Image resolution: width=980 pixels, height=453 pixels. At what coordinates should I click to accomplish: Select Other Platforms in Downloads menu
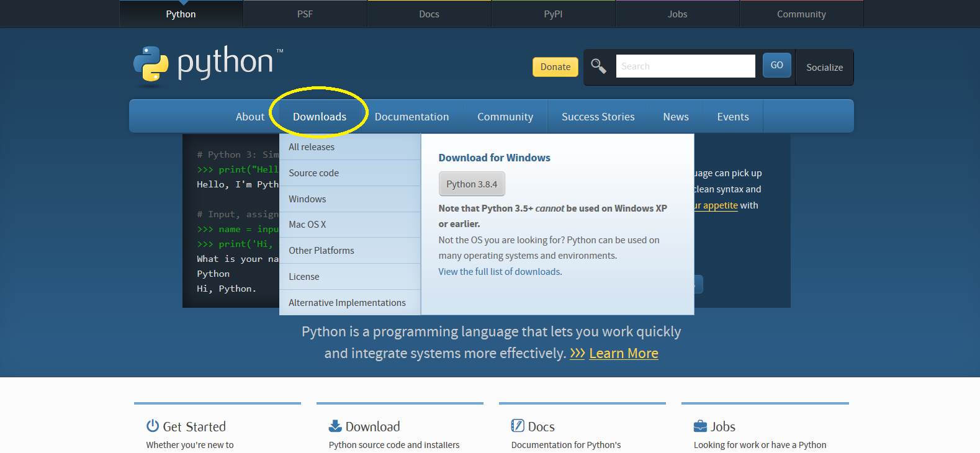point(350,251)
